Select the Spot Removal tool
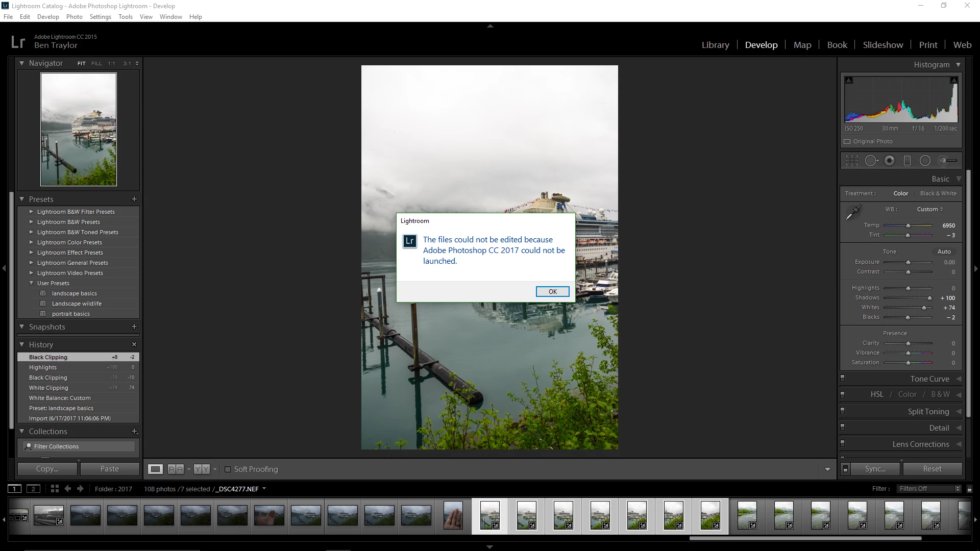 [x=871, y=161]
